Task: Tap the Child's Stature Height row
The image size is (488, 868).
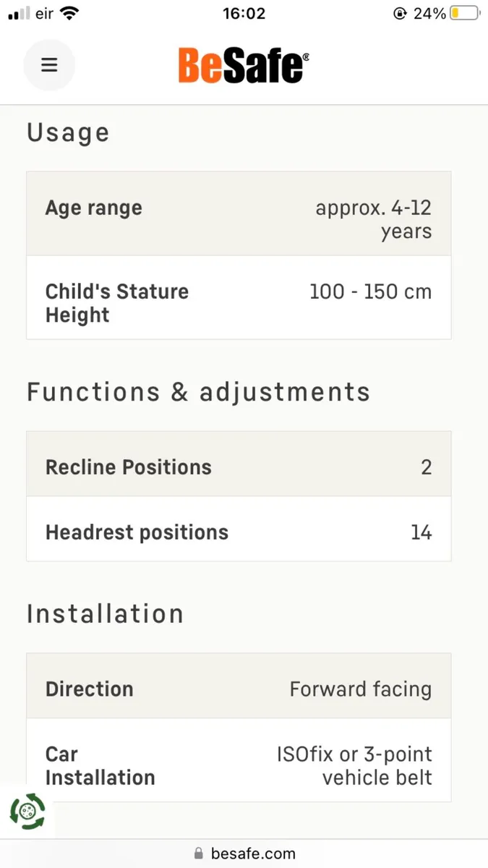Action: point(239,297)
